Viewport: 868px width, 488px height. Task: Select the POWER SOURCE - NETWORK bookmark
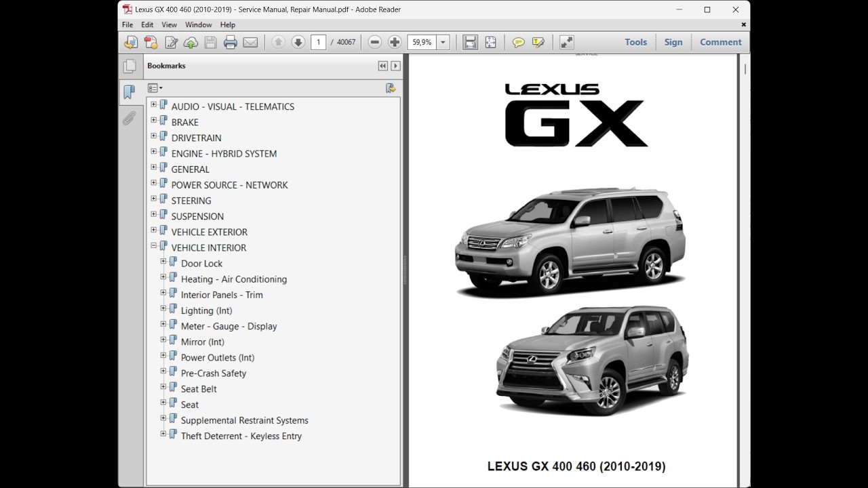pyautogui.click(x=229, y=185)
